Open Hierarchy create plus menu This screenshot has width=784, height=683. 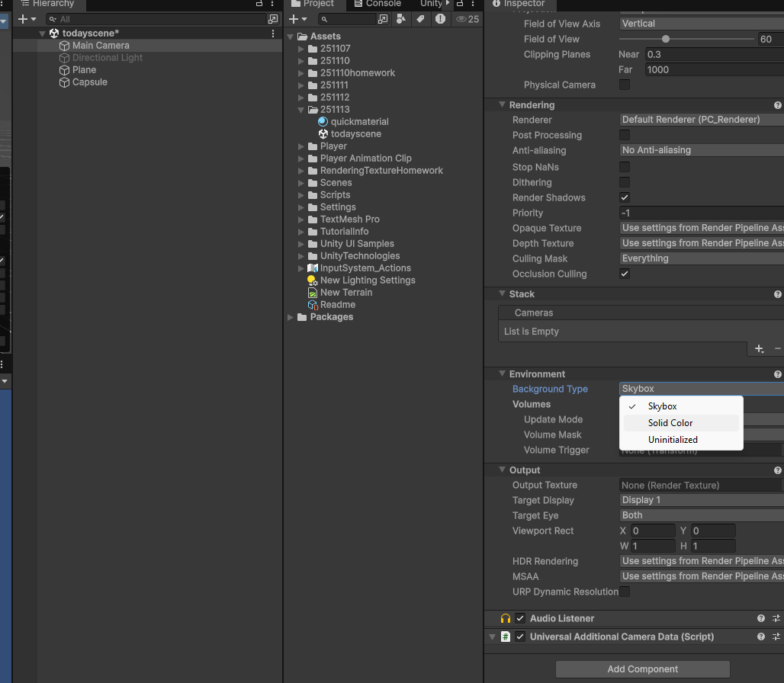27,19
